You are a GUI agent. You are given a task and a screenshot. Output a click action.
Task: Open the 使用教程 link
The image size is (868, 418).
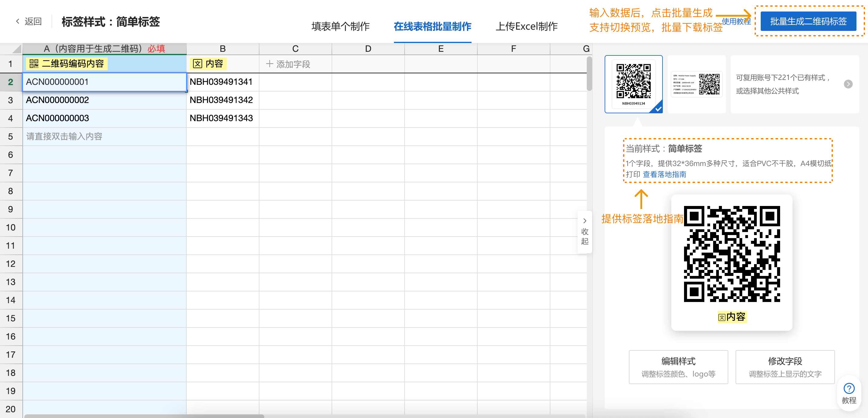(736, 22)
